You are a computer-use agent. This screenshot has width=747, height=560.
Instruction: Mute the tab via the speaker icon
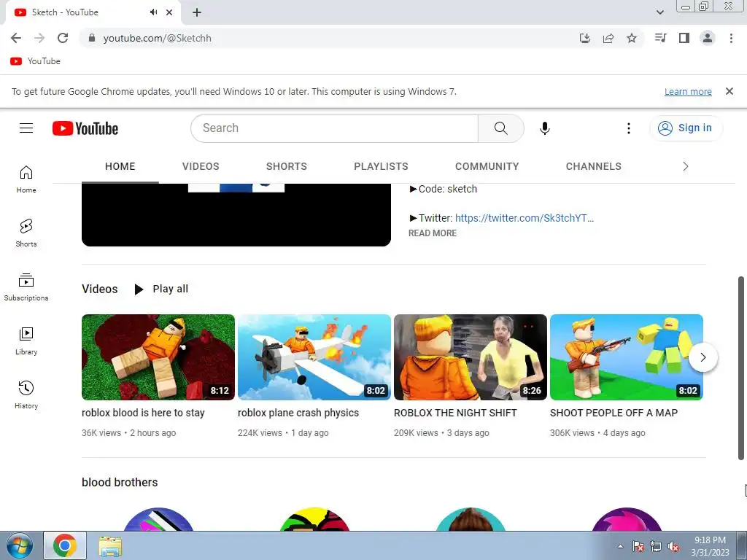(x=153, y=12)
